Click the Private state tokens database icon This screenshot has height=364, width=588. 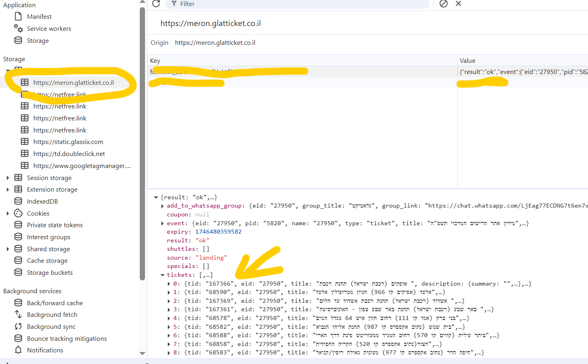point(18,225)
